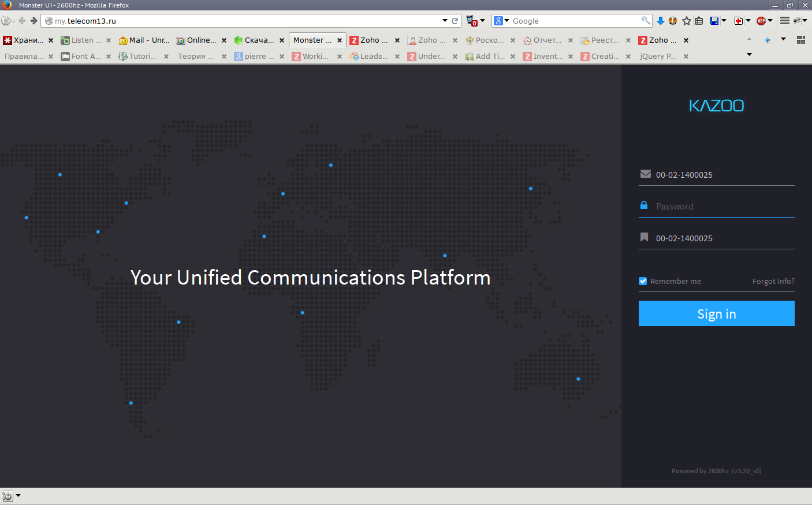
Task: Focus the Password input field
Action: pos(717,206)
